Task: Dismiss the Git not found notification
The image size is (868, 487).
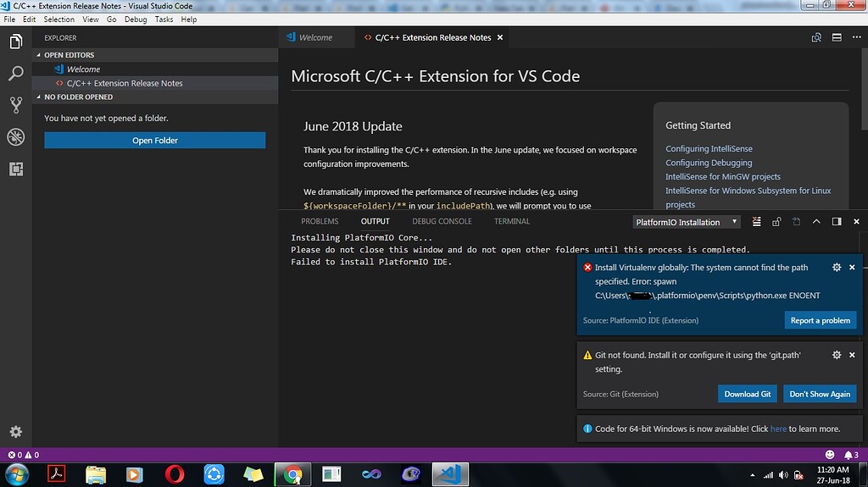Action: coord(852,355)
